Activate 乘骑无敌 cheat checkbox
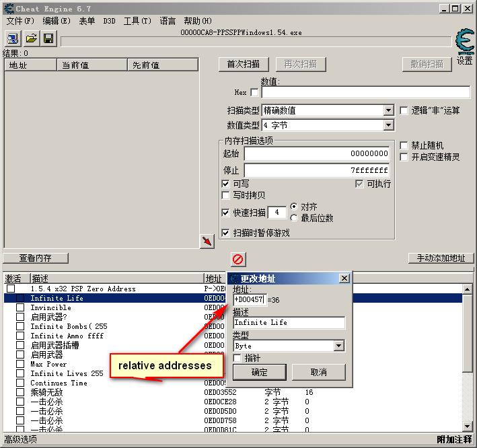 20,392
